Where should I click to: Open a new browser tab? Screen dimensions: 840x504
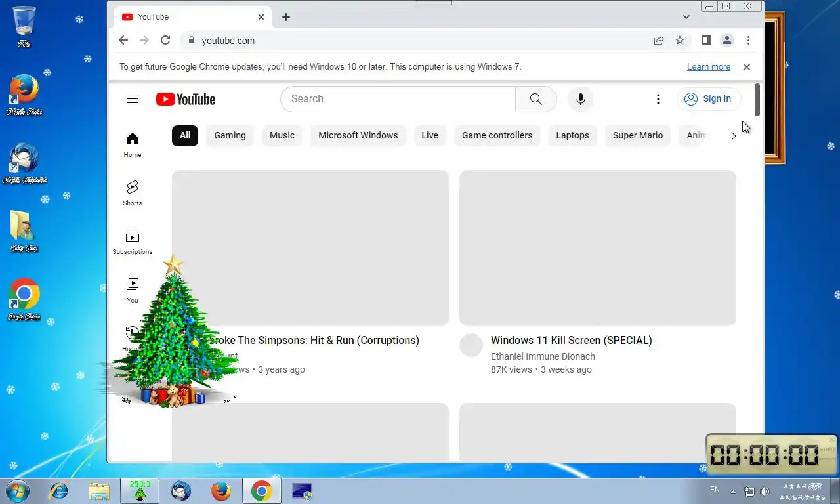(286, 17)
